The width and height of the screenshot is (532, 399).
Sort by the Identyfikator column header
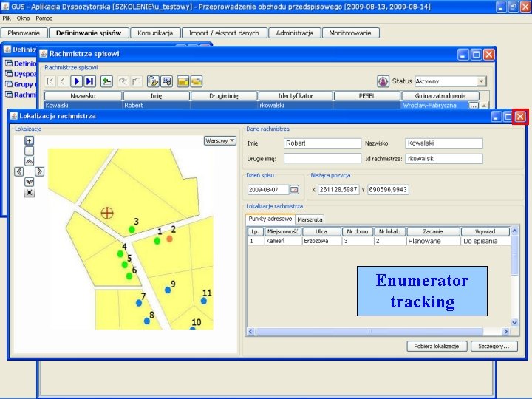pyautogui.click(x=295, y=96)
